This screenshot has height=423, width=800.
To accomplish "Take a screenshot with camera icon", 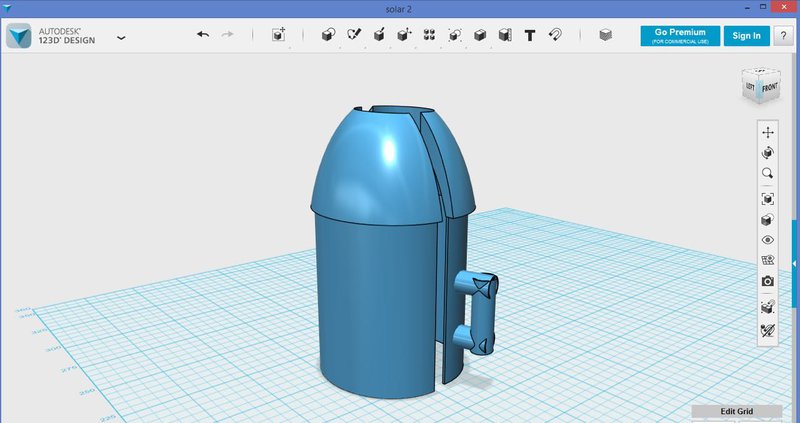I will coord(767,282).
